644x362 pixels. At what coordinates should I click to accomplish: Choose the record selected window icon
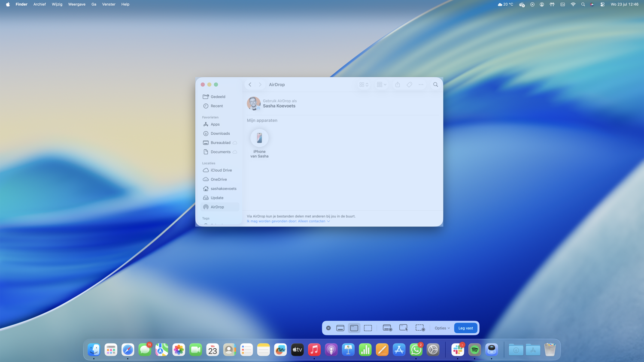(x=404, y=328)
